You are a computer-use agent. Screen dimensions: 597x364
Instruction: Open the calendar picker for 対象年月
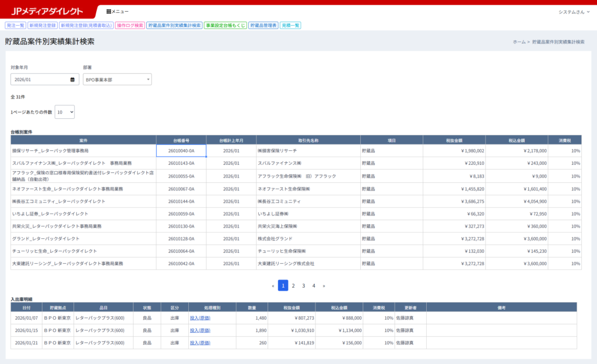point(72,79)
